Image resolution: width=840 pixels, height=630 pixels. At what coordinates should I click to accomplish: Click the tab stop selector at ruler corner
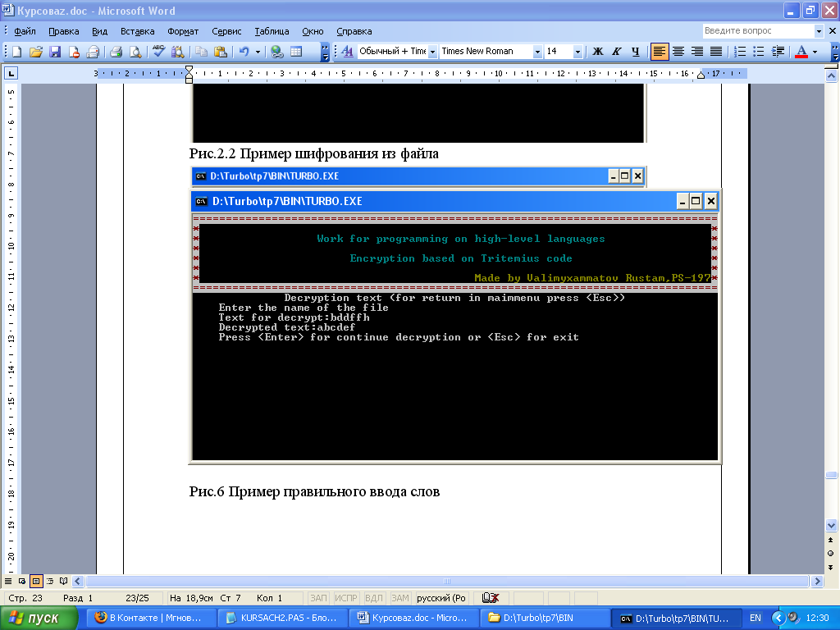coord(11,73)
